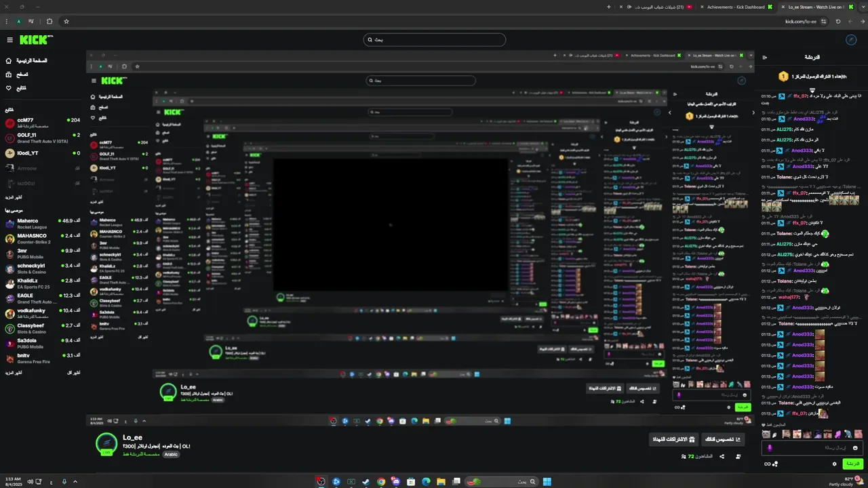The height and width of the screenshot is (488, 868).
Task: Select vodkafunky channel in outermost sidebar
Action: [42, 313]
